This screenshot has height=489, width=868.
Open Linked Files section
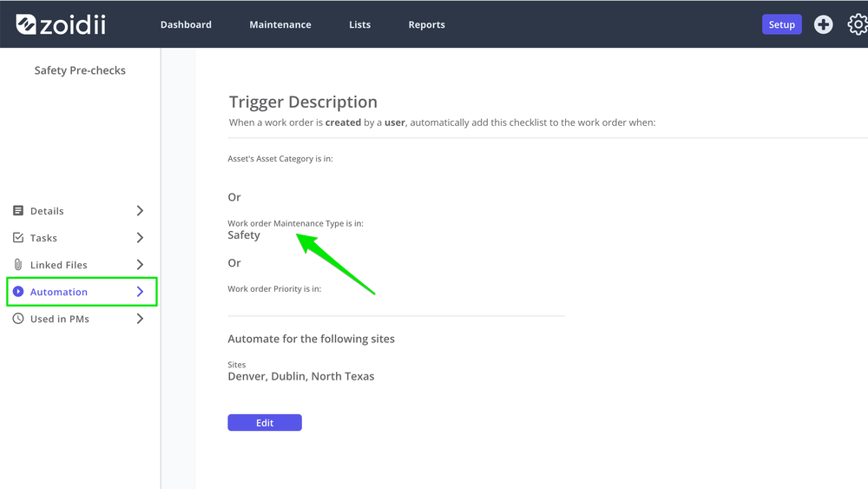point(59,265)
